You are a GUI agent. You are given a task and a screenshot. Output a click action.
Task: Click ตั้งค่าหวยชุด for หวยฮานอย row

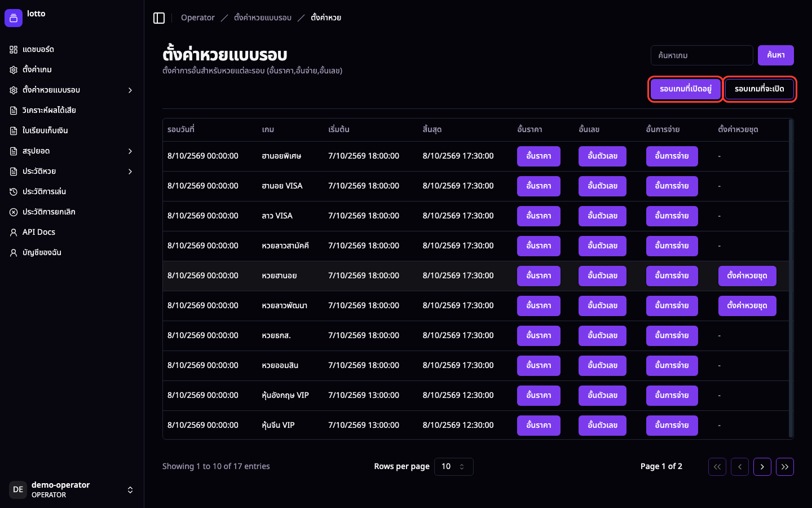tap(747, 276)
